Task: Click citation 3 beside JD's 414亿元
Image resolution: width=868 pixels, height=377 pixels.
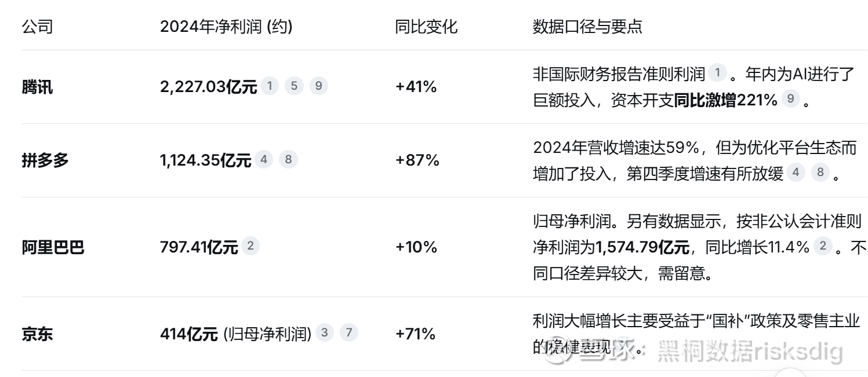Action: [324, 333]
